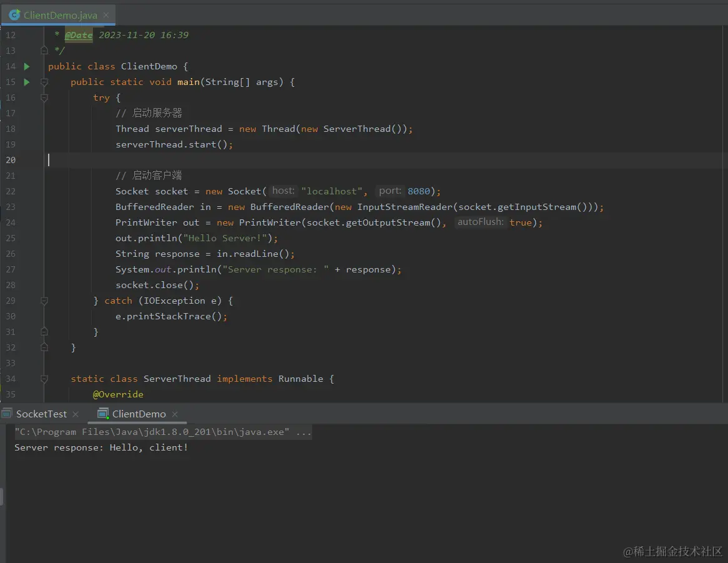The image size is (728, 563).
Task: Click serverThread.start() on line 19
Action: pyautogui.click(x=174, y=144)
